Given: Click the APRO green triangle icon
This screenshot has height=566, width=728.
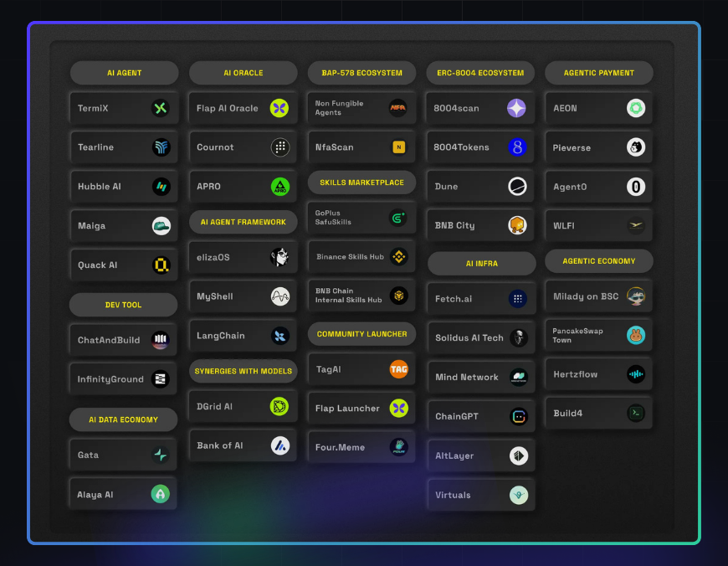Looking at the screenshot, I should click(280, 187).
